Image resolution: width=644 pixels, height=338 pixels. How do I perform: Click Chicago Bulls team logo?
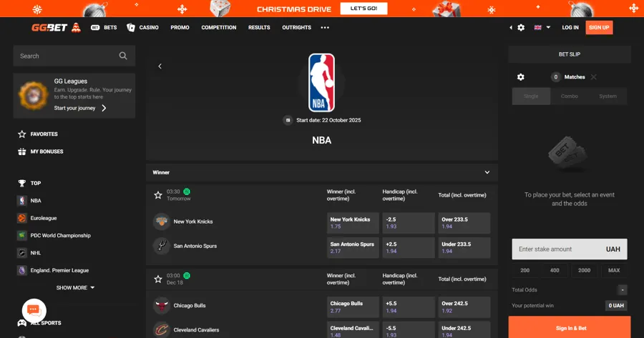coord(162,306)
